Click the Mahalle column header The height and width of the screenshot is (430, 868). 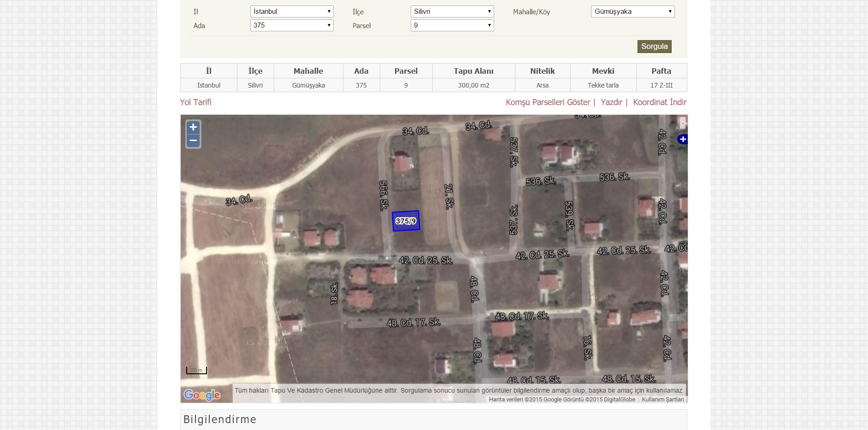[x=308, y=71]
